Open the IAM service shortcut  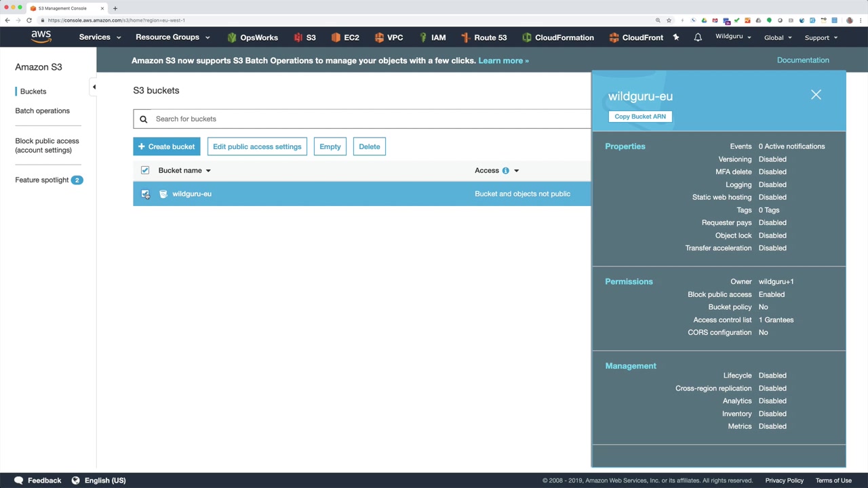pyautogui.click(x=432, y=37)
